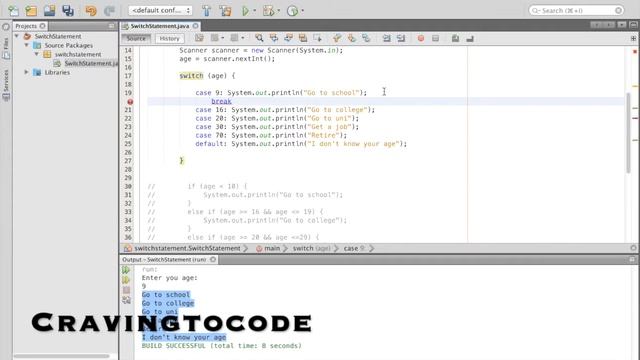Select SwitchStatement project in tree
The width and height of the screenshot is (640, 360).
point(58,36)
